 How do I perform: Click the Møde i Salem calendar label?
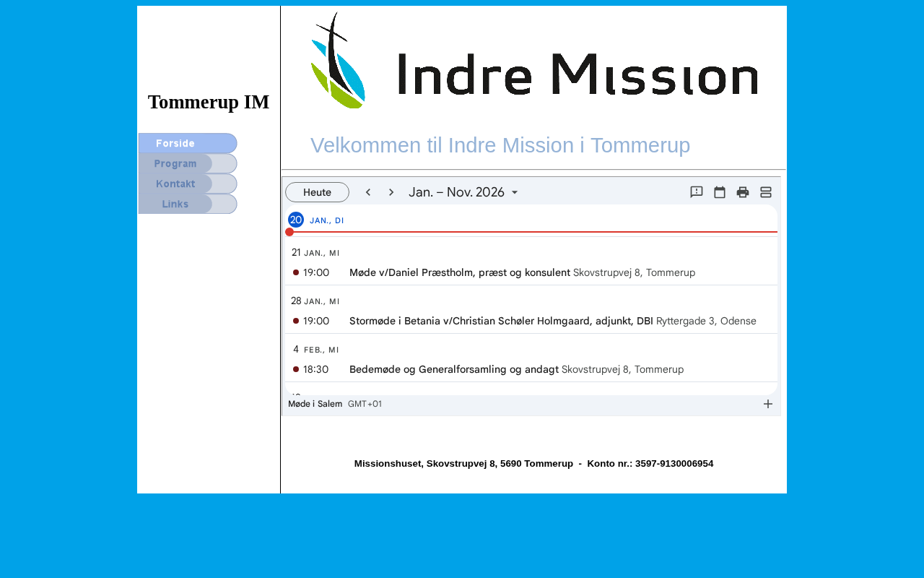point(315,404)
